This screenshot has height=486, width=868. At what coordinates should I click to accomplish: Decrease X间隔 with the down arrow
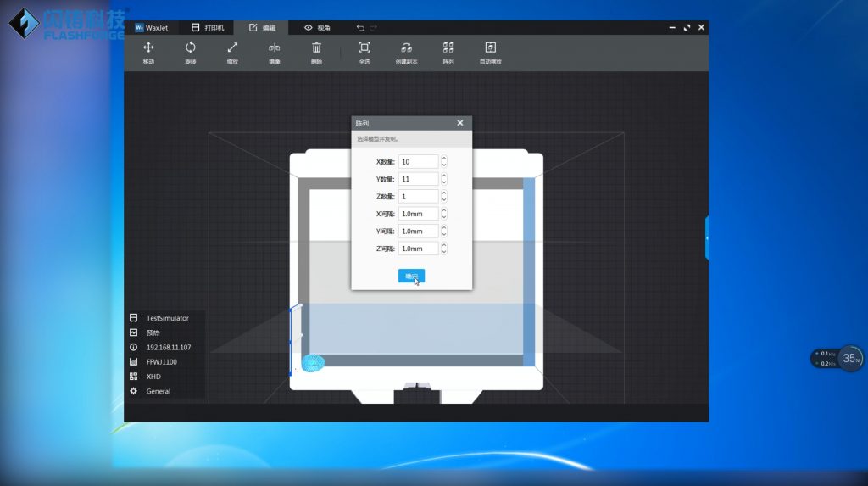tap(444, 217)
